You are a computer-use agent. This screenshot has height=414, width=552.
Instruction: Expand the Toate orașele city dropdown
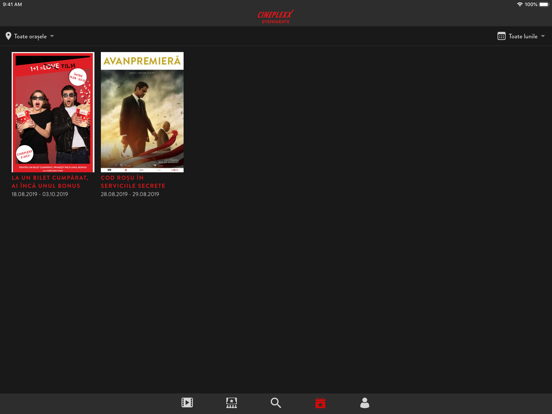pos(30,36)
